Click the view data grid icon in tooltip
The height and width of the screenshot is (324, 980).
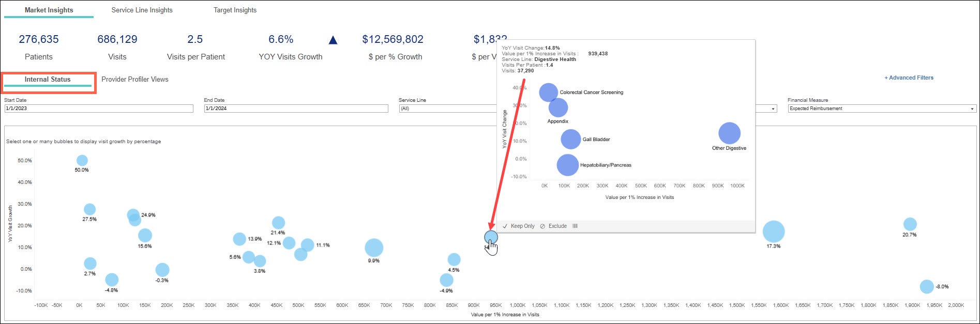point(575,226)
